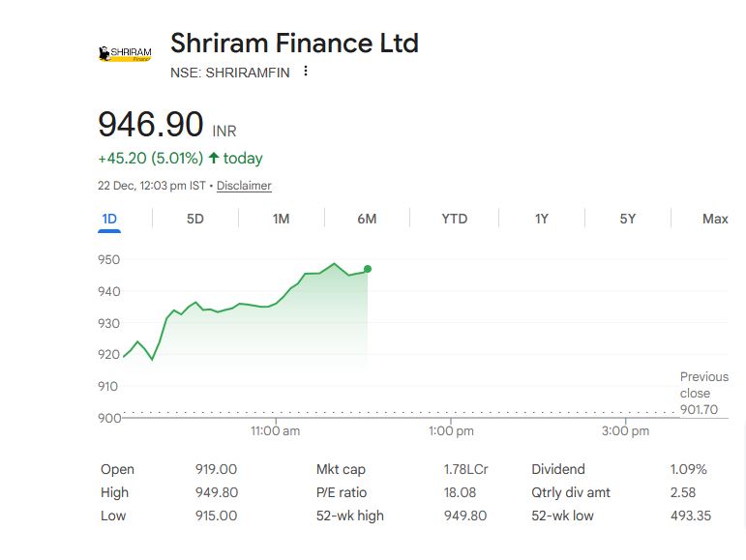Select the 5D time range tab
The height and width of the screenshot is (560, 746).
pyautogui.click(x=195, y=219)
